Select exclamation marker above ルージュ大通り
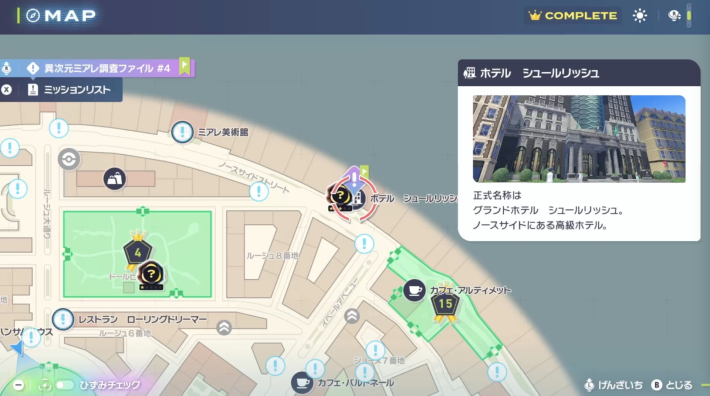 58,129
